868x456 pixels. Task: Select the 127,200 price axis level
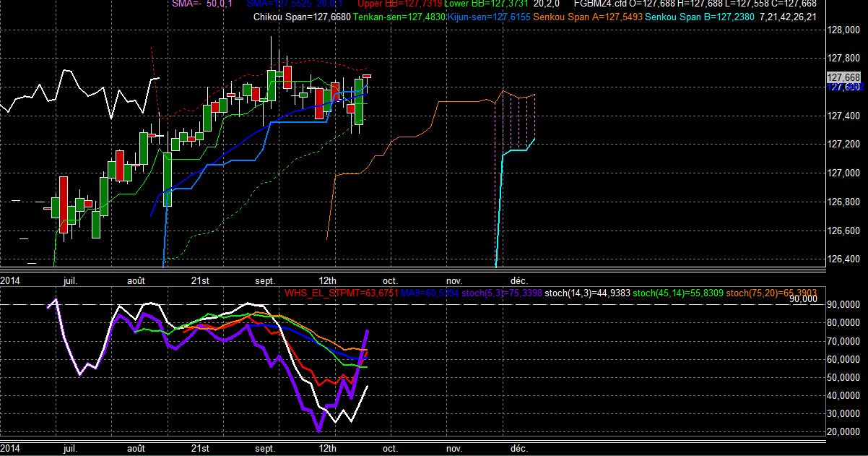844,145
